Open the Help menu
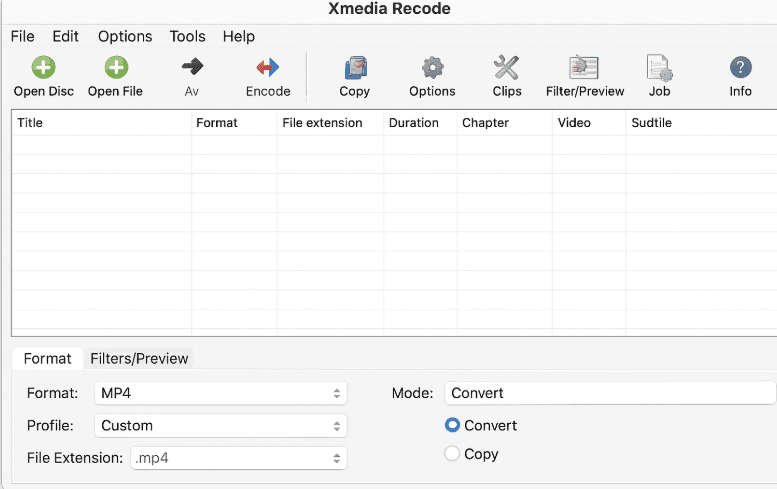This screenshot has height=489, width=777. pos(239,36)
